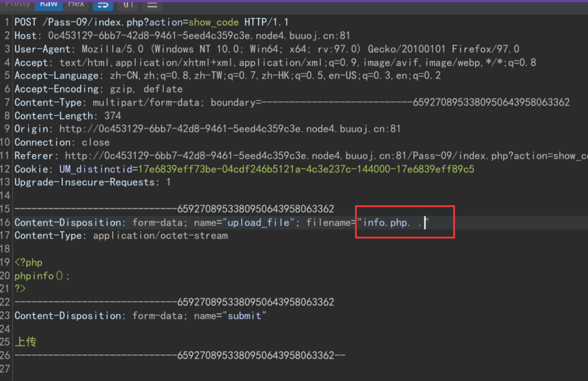
Task: Click the "UM_distinctid" cookie name
Action: 96,169
